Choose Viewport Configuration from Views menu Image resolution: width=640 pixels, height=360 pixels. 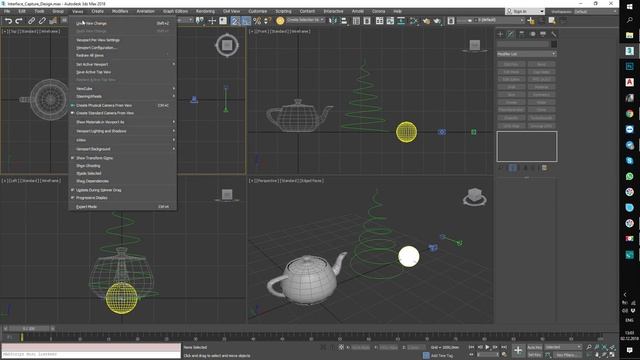tap(122, 48)
